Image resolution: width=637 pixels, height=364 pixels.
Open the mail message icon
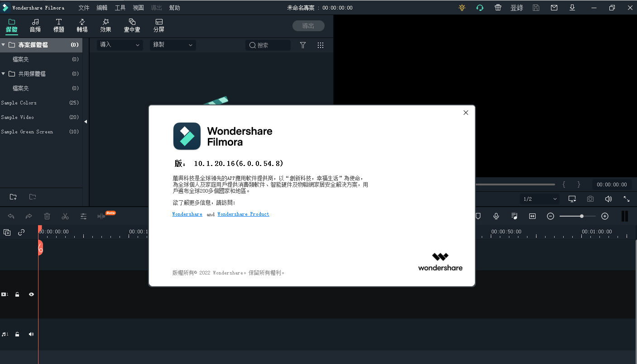[x=554, y=8]
